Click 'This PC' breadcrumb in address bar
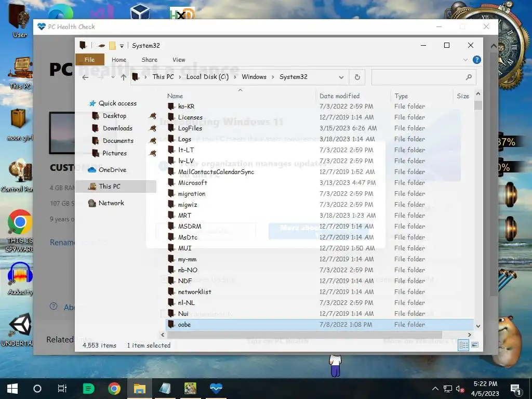Image resolution: width=532 pixels, height=399 pixels. (163, 77)
